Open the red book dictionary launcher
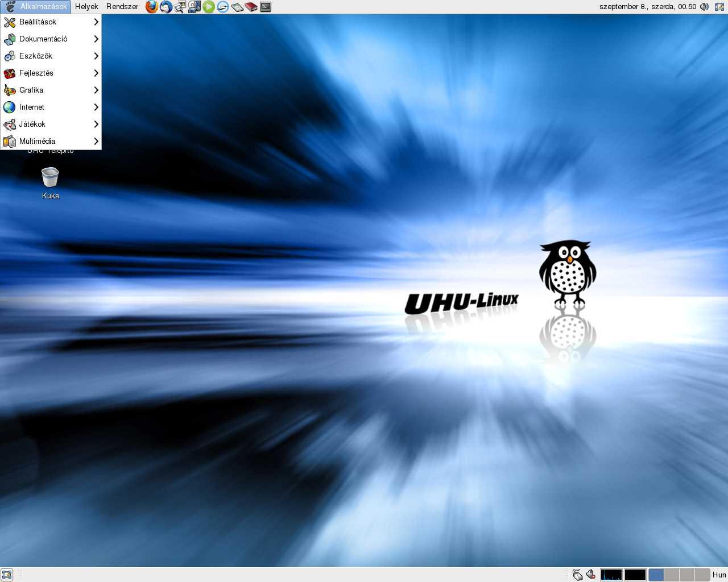 251,7
